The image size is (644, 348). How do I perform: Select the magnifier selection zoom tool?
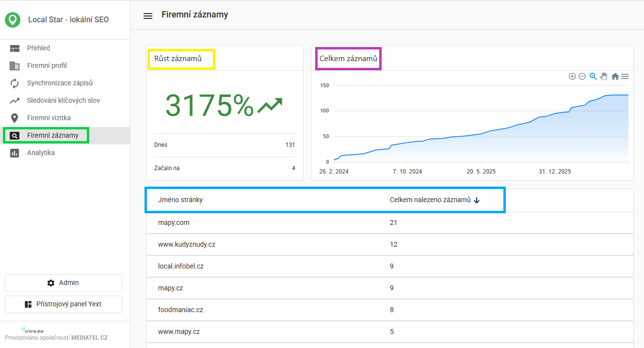(593, 76)
